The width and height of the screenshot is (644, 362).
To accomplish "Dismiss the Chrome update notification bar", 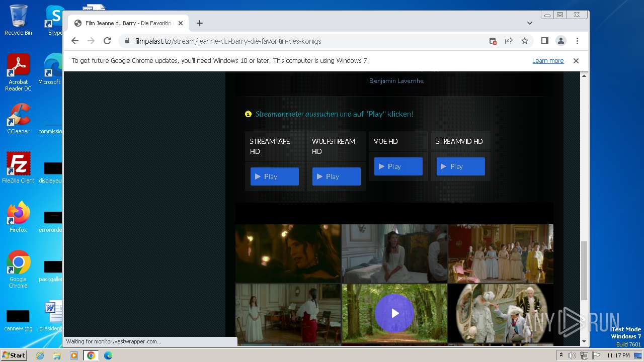I will pyautogui.click(x=576, y=61).
